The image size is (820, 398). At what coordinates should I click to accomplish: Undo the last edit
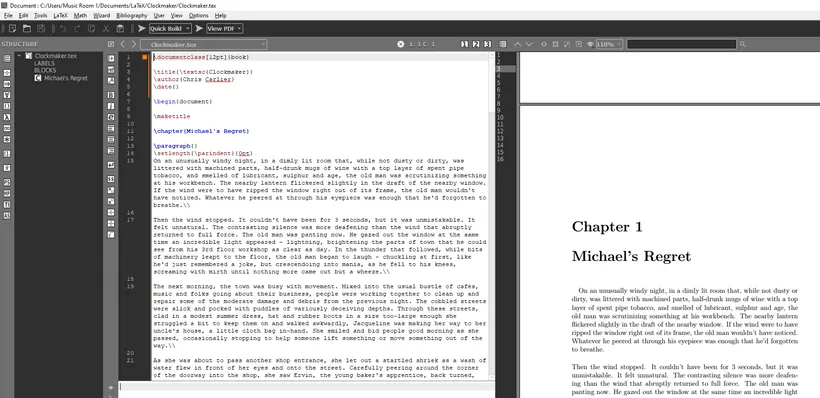[63, 28]
